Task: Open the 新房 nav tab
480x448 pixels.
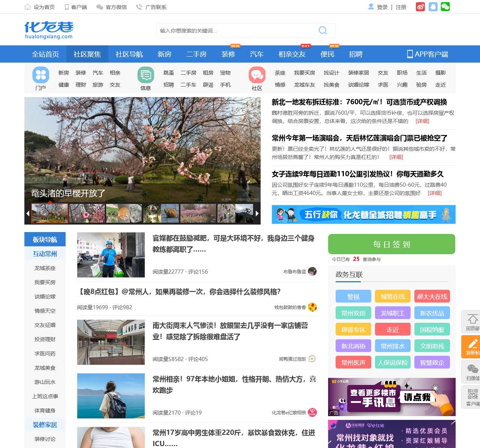Action: pyautogui.click(x=164, y=54)
